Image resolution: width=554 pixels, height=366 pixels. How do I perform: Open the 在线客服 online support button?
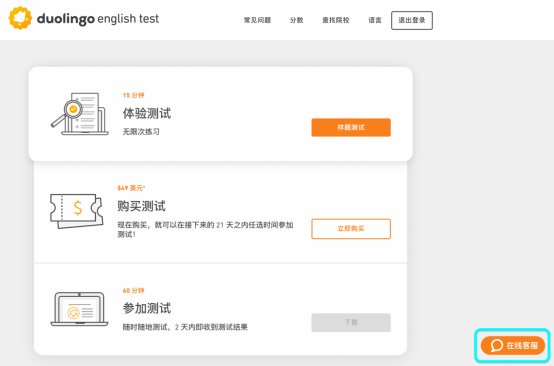pyautogui.click(x=513, y=345)
